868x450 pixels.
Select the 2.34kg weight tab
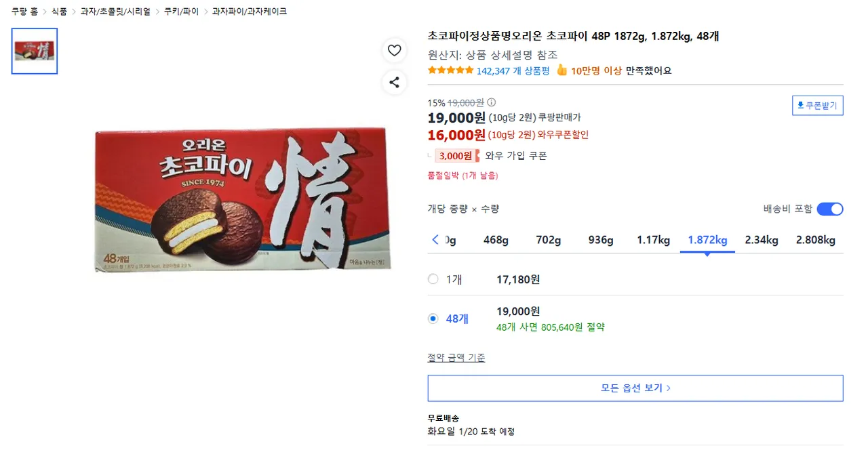[x=761, y=240]
